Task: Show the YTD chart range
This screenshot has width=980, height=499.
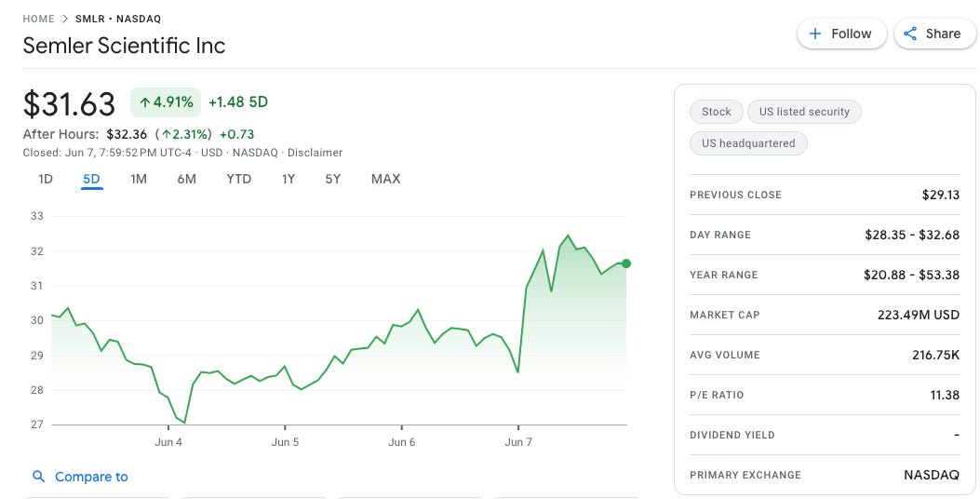Action: 239,179
